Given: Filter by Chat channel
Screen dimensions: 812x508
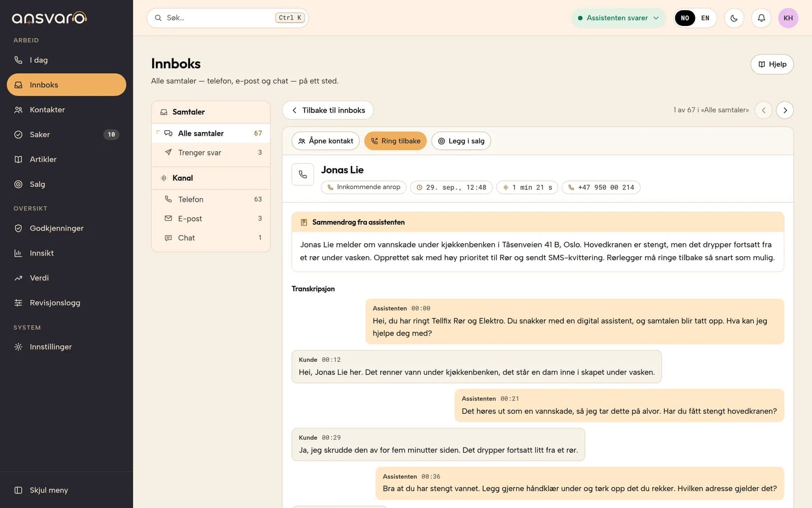Looking at the screenshot, I should pos(211,238).
